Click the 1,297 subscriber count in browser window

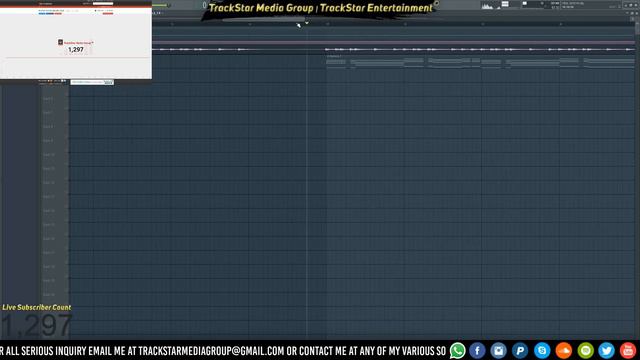pyautogui.click(x=76, y=50)
